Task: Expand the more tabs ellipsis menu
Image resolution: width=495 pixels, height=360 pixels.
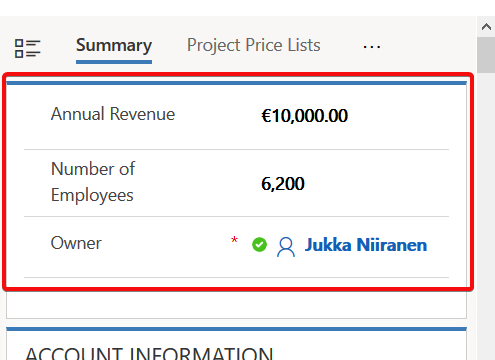Action: click(372, 47)
